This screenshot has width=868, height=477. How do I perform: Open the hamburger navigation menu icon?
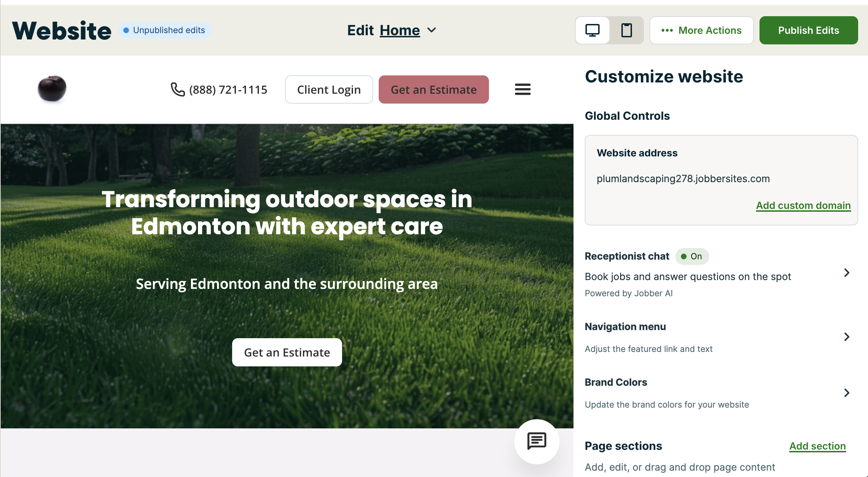pos(522,89)
